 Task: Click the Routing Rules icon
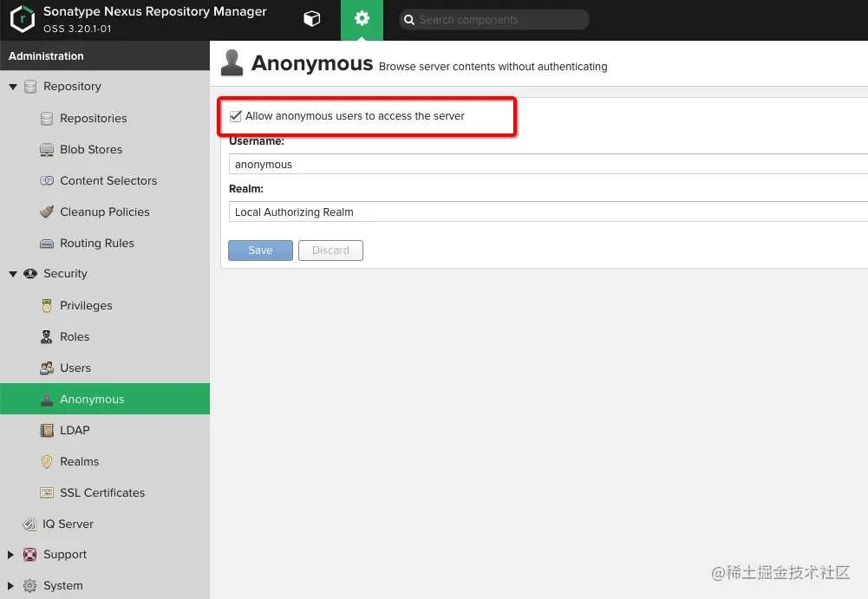(x=47, y=243)
